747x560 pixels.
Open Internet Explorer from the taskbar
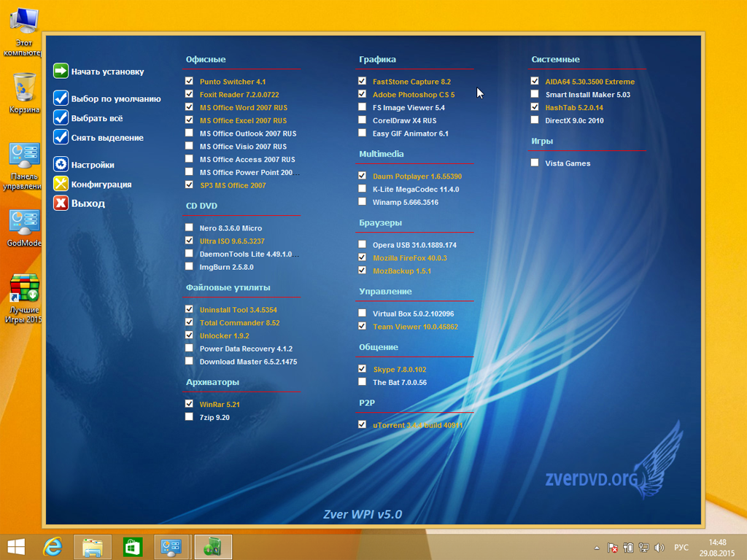pyautogui.click(x=53, y=547)
